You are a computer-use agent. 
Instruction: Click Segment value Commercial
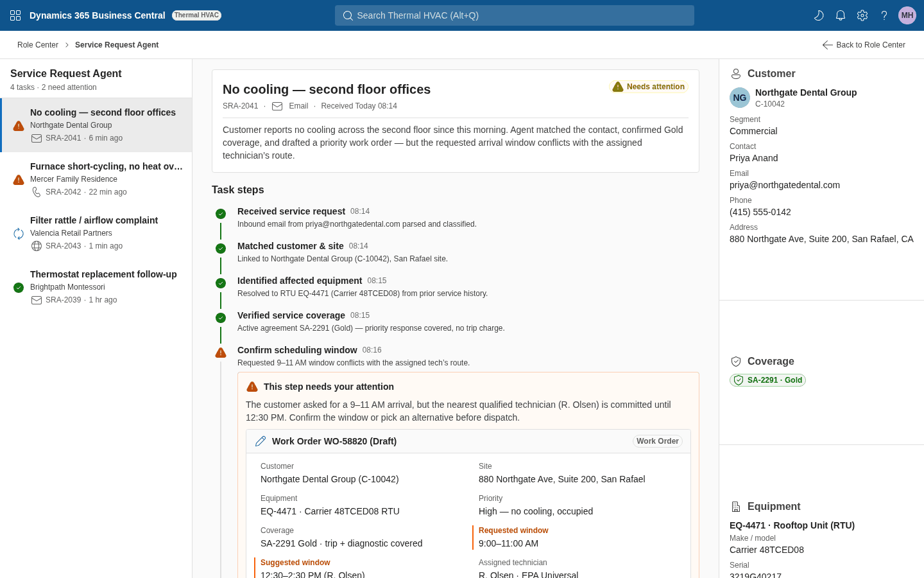coord(753,131)
